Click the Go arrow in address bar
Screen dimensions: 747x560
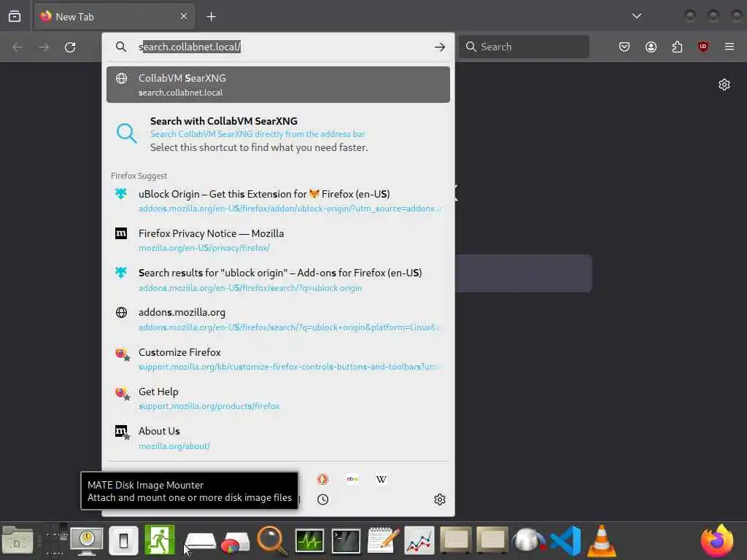[x=439, y=47]
